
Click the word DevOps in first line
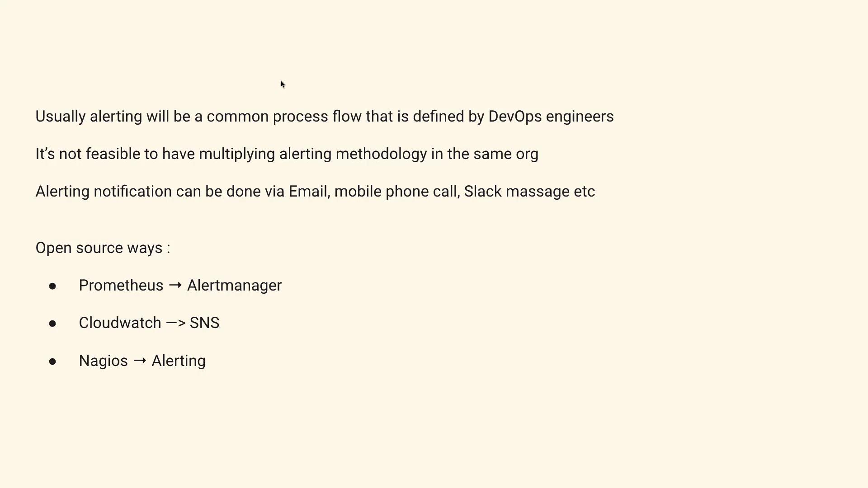pyautogui.click(x=514, y=117)
